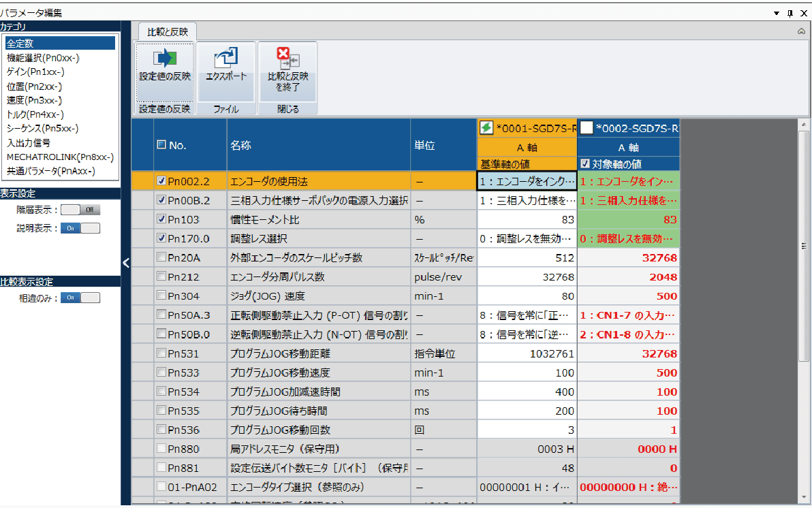Click the vertical scrollbar of the parameter table
Image resolution: width=812 pixels, height=508 pixels.
point(804,306)
